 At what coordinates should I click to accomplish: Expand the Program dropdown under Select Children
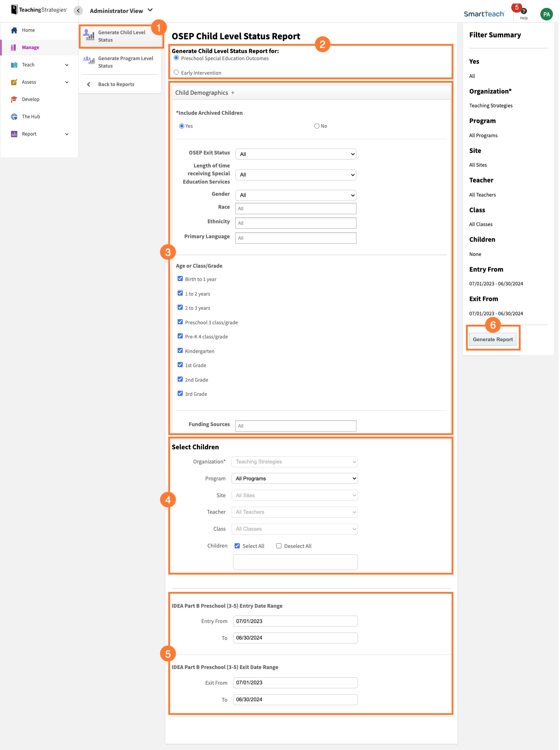[x=295, y=478]
